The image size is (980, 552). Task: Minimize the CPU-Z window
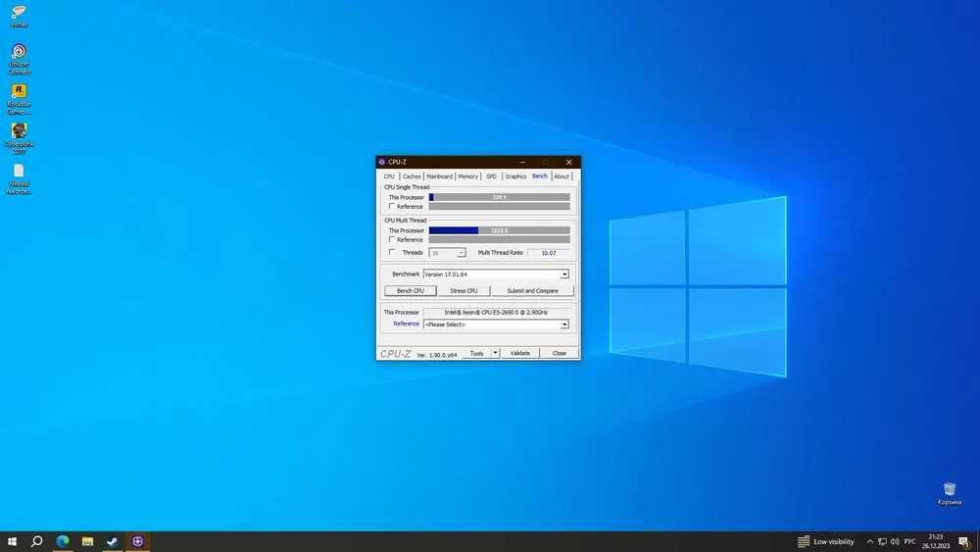coord(522,162)
